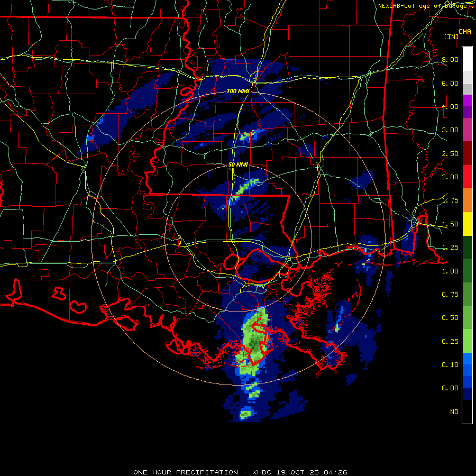Click the "0.75" legend value
476x476 pixels.
click(x=450, y=295)
